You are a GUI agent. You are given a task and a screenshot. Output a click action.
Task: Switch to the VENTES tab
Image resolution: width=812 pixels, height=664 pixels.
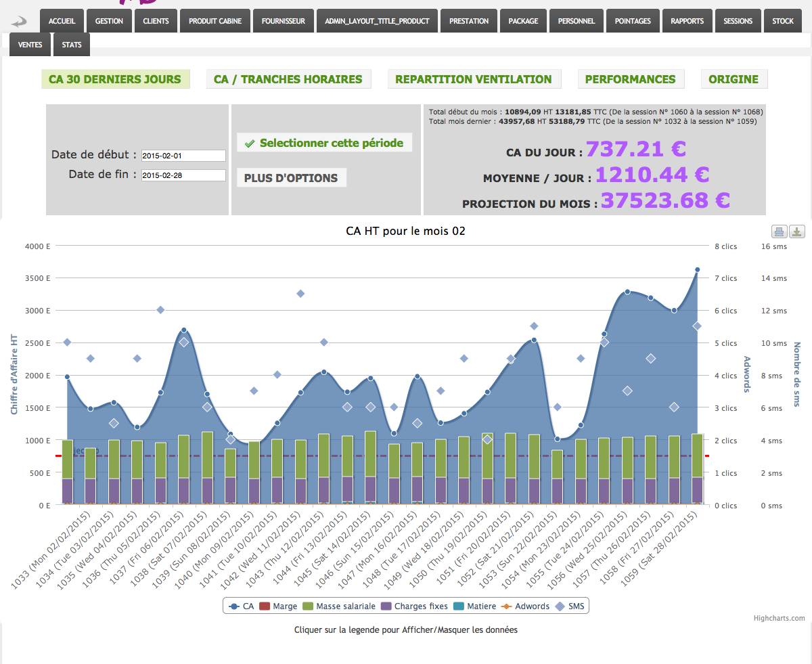[x=30, y=45]
